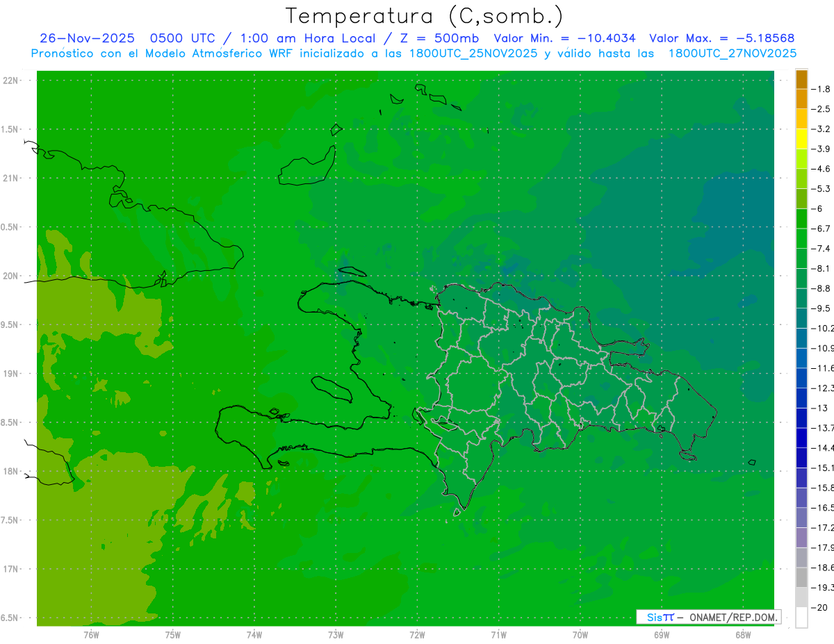Viewport: 834px width, 644px height.
Task: Click the "73W" longitude label
Action: click(x=336, y=634)
